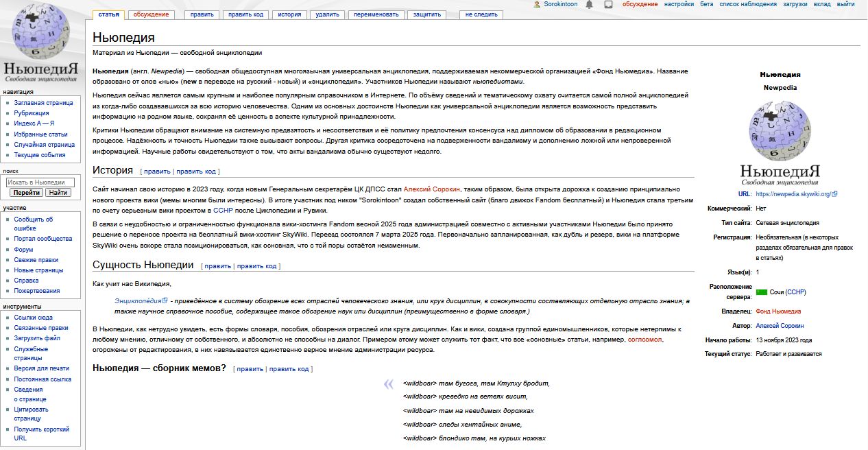Screen dimensions: 868x450
Task: Open the notices tray icon
Action: 608,4
